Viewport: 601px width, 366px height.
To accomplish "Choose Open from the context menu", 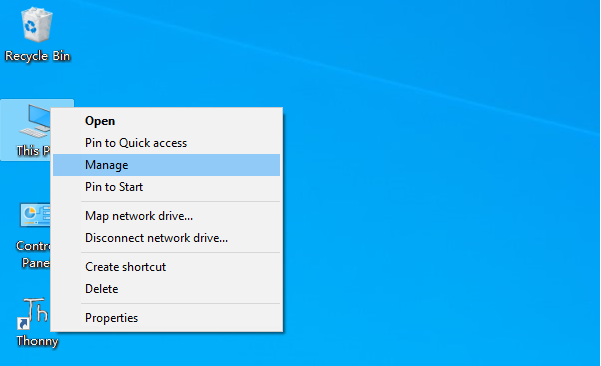I will (x=166, y=121).
